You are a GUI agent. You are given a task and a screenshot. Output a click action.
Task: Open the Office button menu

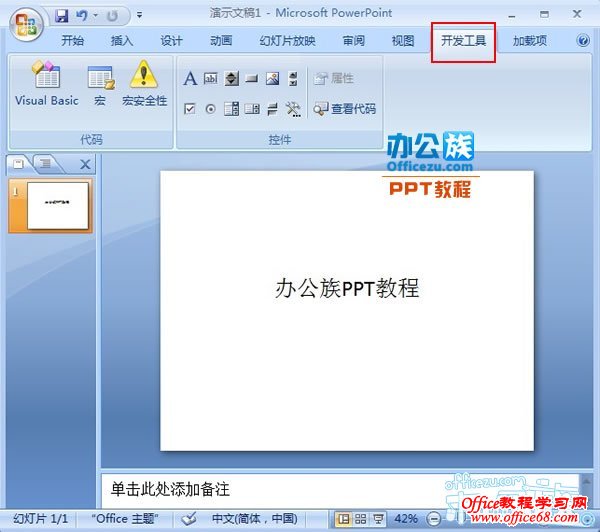26,24
